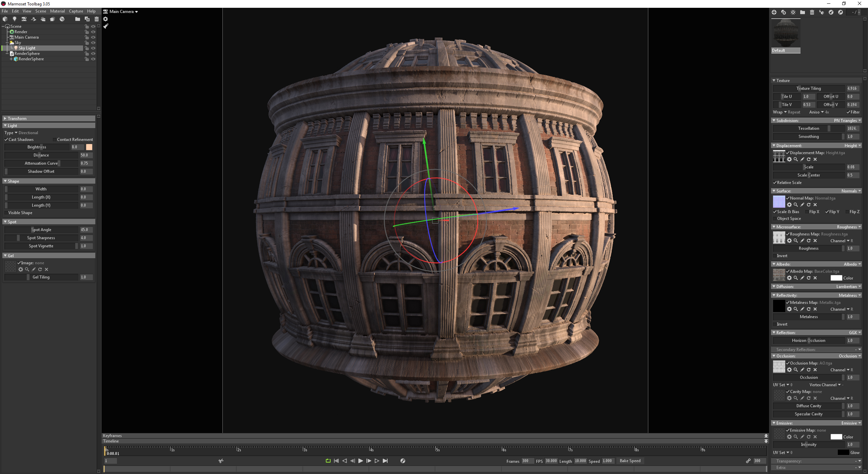Screen dimensions: 868x474
Task: Open the Edit menu
Action: [15, 11]
